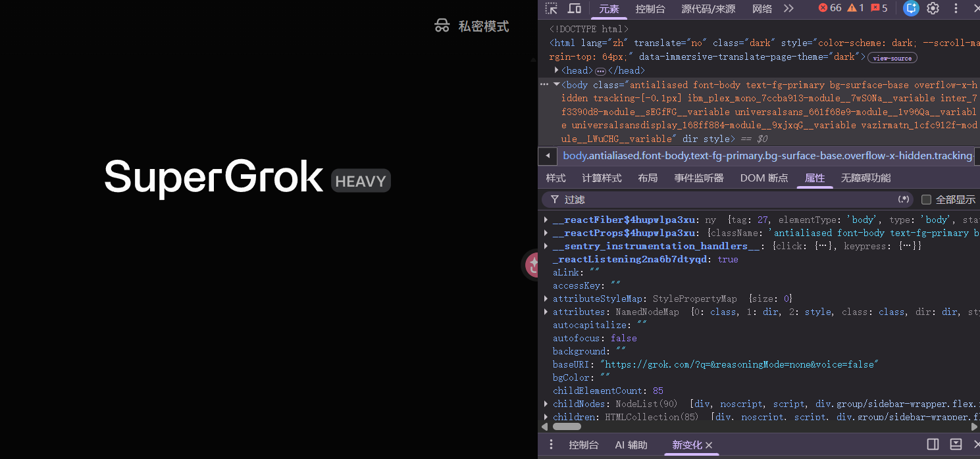This screenshot has height=459, width=980.
Task: Click the baseURI grok.com value
Action: tap(739, 364)
